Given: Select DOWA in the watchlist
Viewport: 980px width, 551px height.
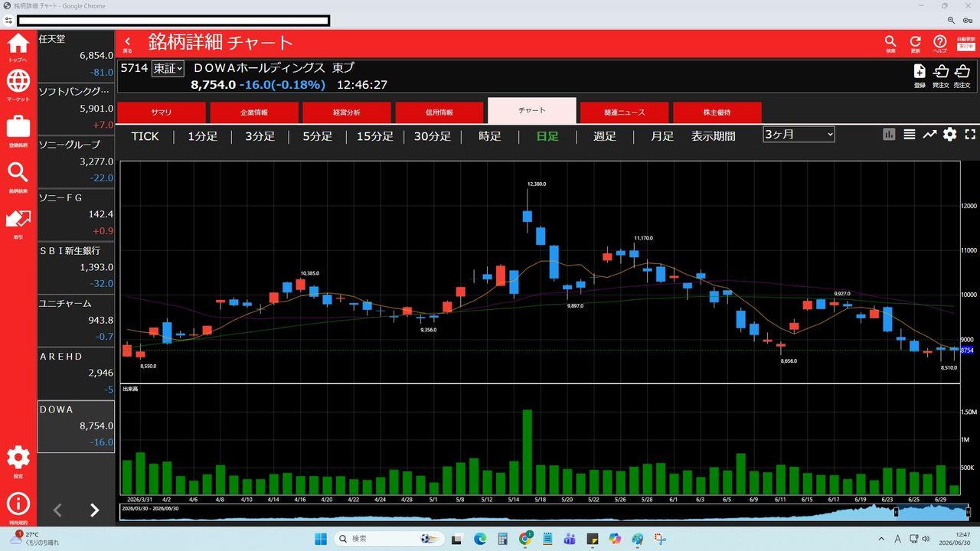Looking at the screenshot, I should [76, 426].
